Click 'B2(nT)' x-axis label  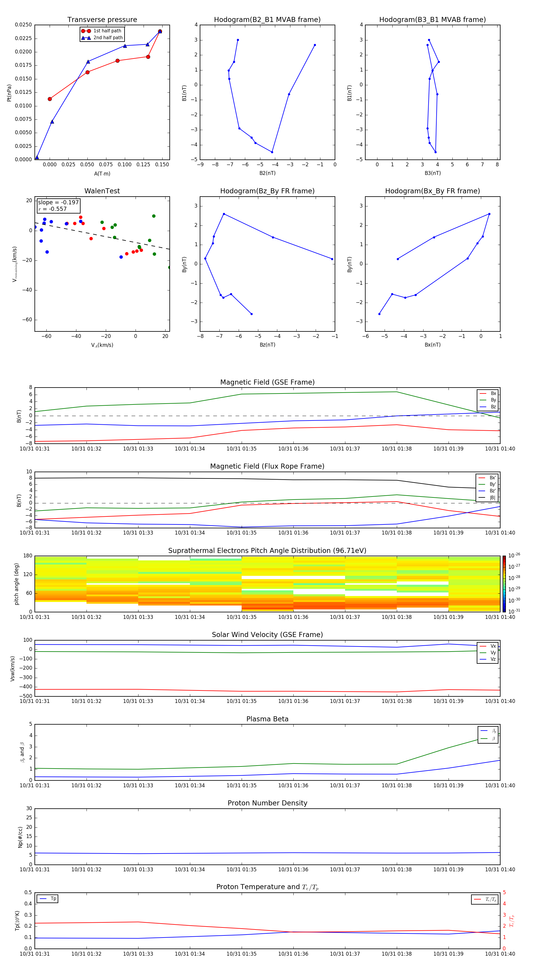(x=267, y=173)
